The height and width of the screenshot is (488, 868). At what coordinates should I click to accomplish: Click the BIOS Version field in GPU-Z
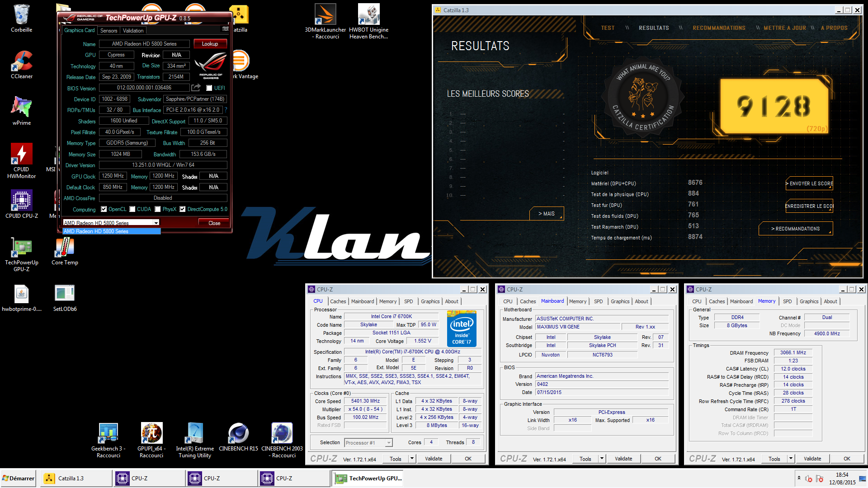pos(144,88)
